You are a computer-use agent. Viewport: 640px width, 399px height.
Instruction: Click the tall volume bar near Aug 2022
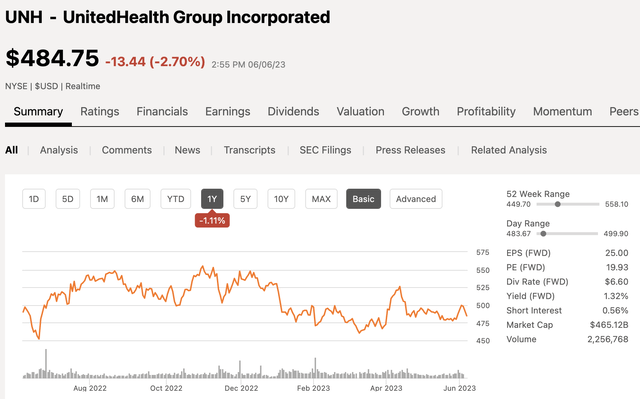[x=46, y=364]
